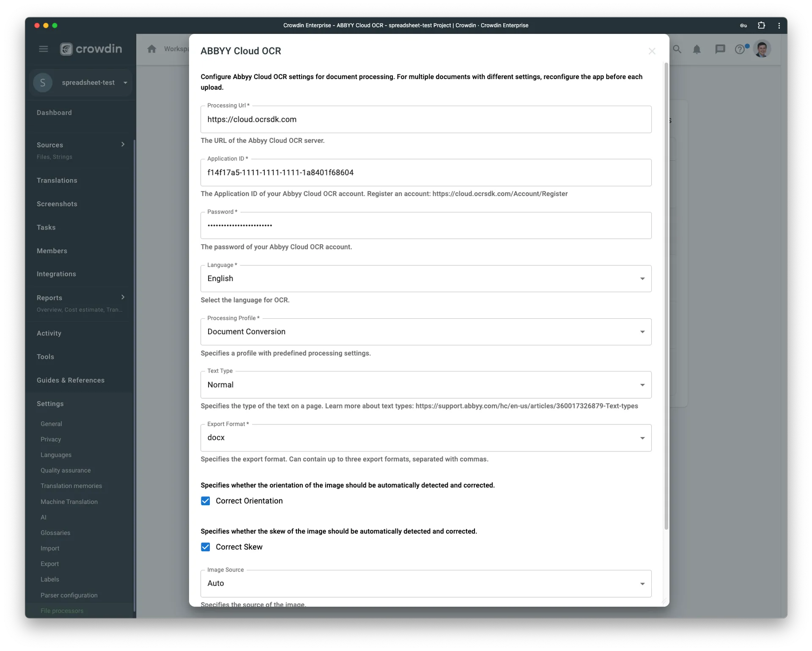Open File processors settings

pos(62,611)
